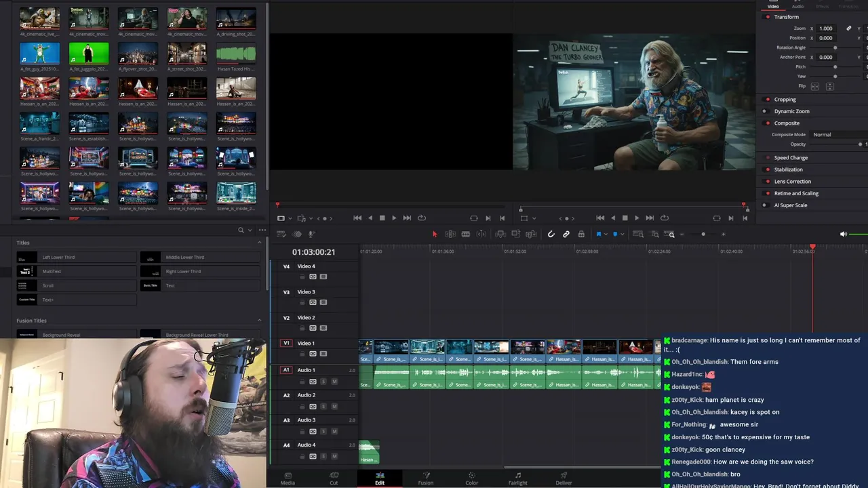
Task: Play the timeline viewer forward
Action: click(x=637, y=218)
